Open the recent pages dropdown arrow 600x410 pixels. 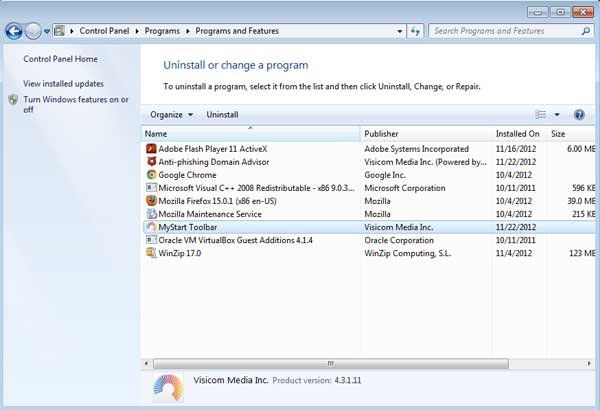47,31
